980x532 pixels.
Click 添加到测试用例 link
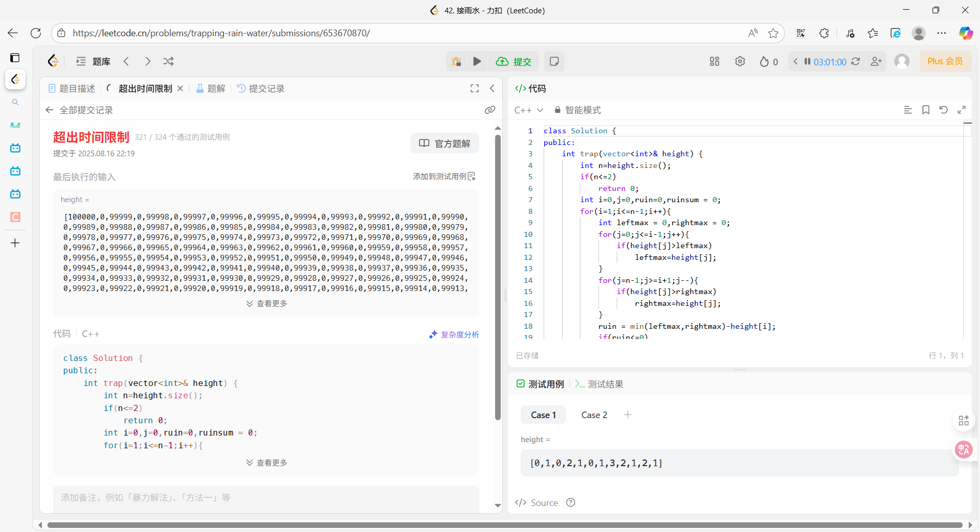coord(444,176)
